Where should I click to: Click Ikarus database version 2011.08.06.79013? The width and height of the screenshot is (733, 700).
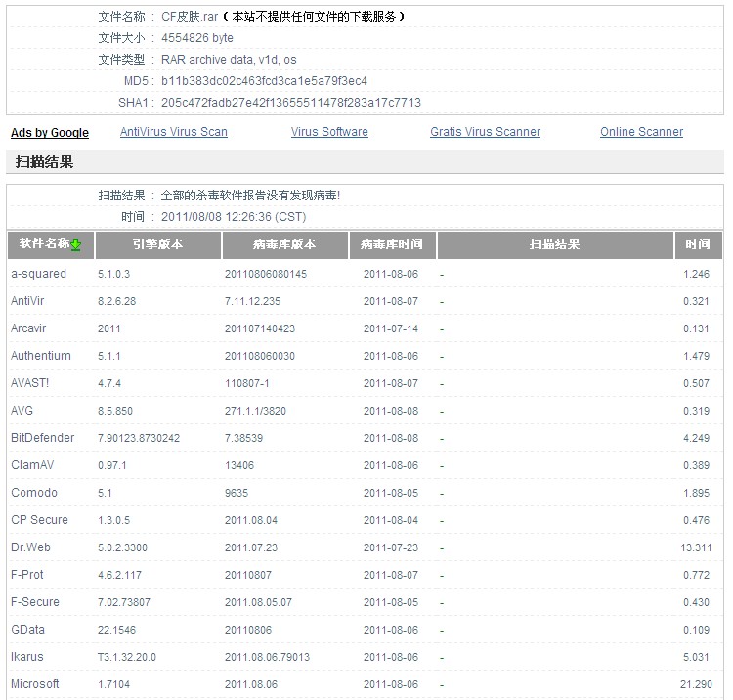pos(267,657)
